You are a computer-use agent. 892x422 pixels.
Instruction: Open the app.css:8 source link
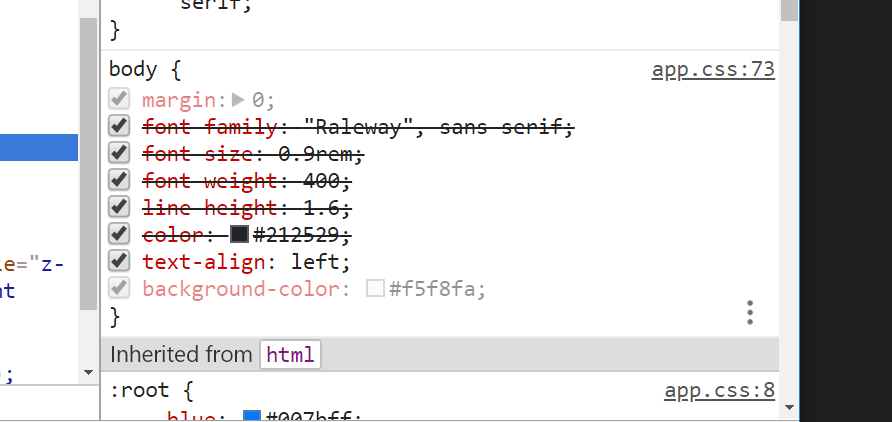[719, 391]
